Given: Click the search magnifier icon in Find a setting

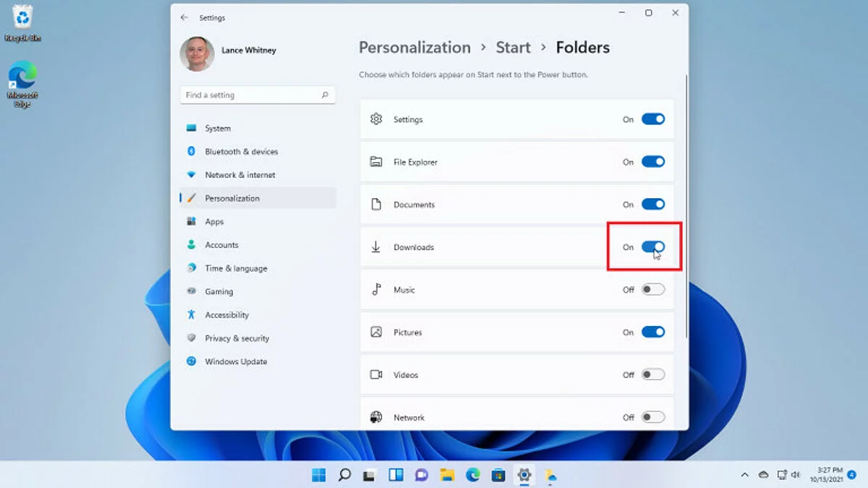Looking at the screenshot, I should pyautogui.click(x=325, y=95).
